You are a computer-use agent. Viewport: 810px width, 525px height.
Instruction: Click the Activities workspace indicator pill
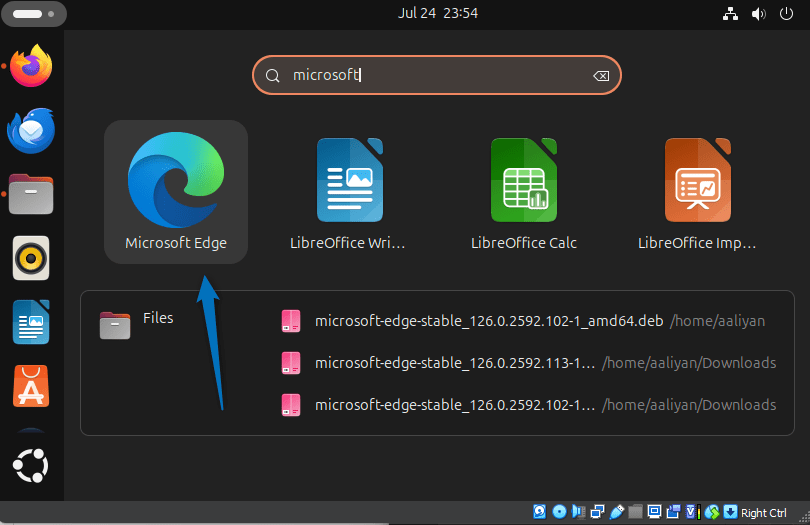pyautogui.click(x=34, y=14)
